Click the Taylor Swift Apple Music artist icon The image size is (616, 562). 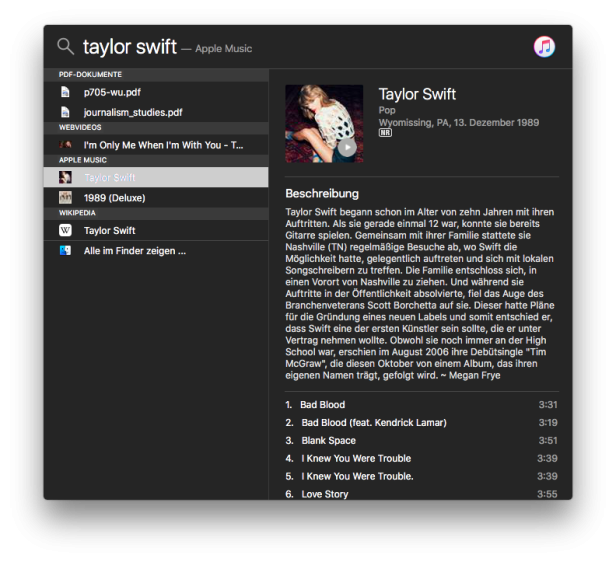(65, 178)
